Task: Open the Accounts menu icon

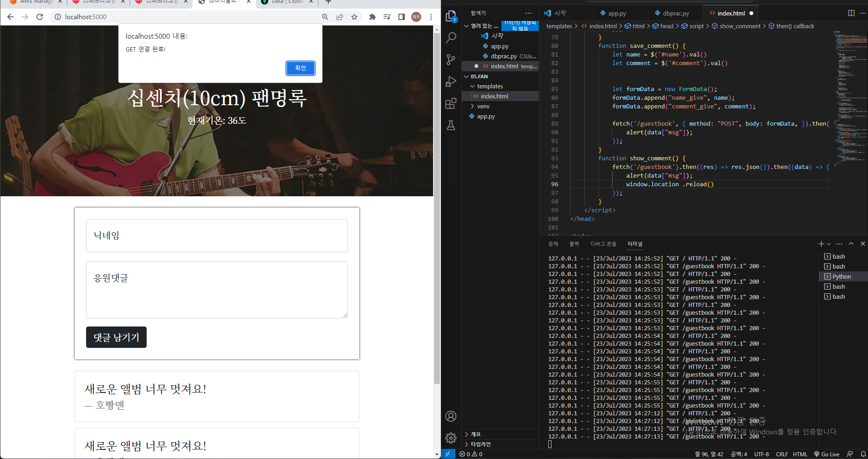Action: tap(451, 416)
